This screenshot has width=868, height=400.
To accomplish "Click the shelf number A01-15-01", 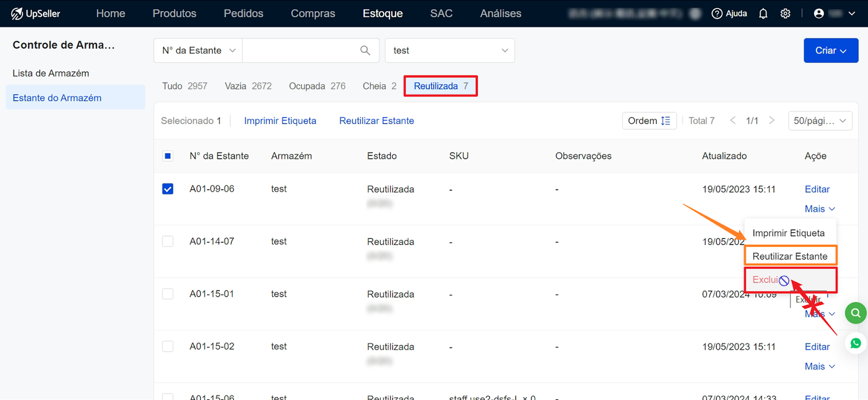I will 212,294.
